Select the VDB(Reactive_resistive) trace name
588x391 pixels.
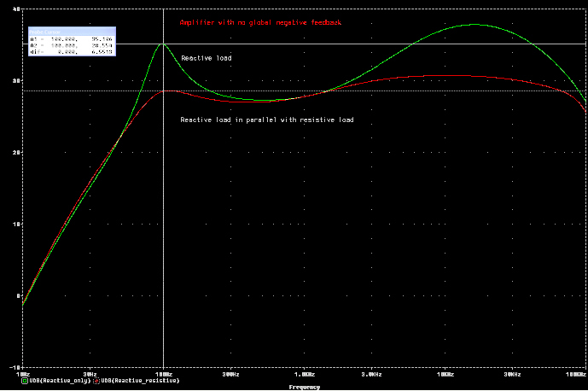[140, 380]
